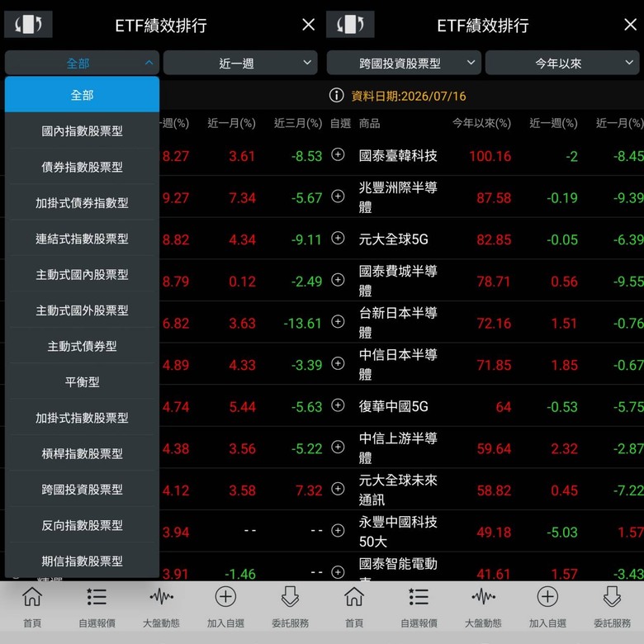Select 全部 in category list
Image resolution: width=644 pixels, height=644 pixels.
(82, 94)
